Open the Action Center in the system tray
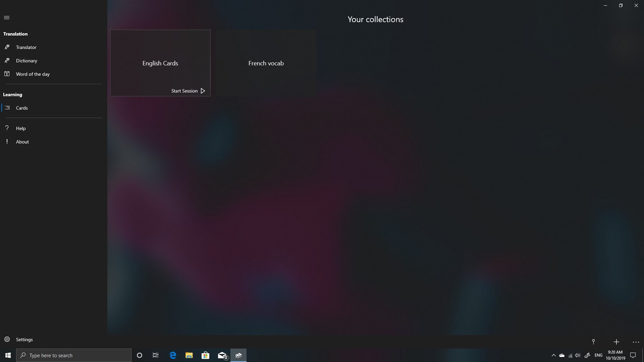Screen dimensions: 644x362 [x=633, y=355]
